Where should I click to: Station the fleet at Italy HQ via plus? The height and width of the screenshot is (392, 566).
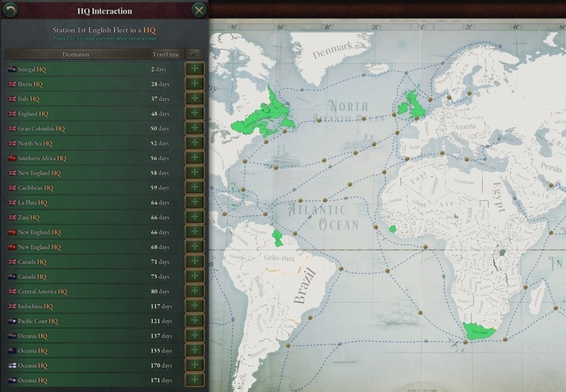point(194,99)
